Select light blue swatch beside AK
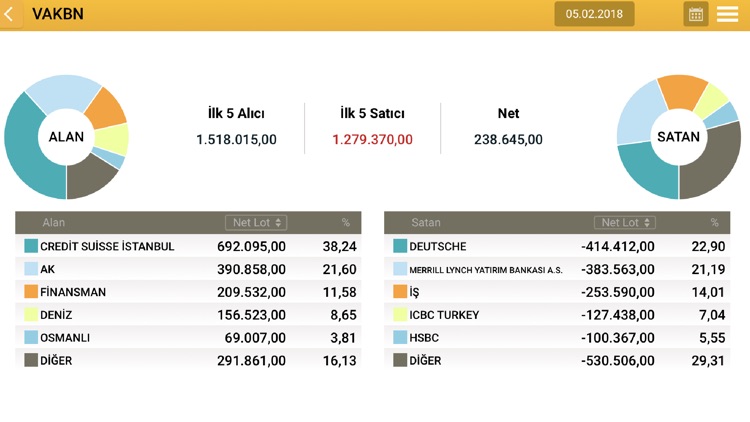 (x=31, y=269)
